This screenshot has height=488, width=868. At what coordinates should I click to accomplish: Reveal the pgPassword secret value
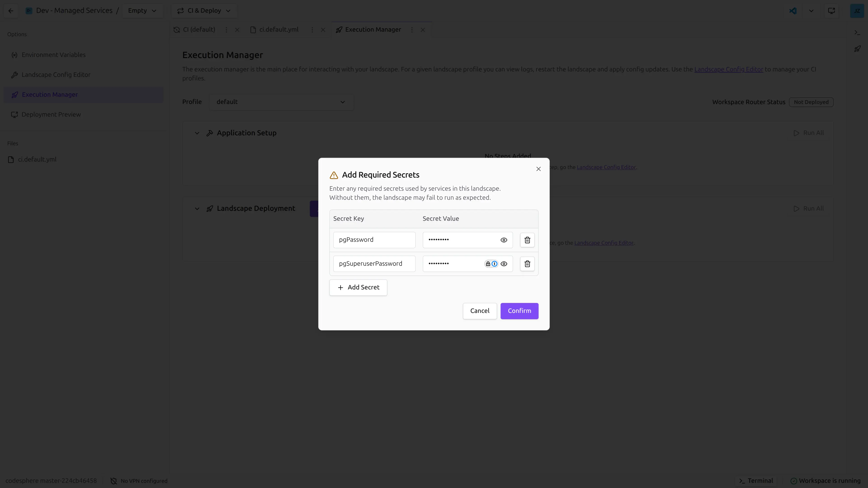coord(504,240)
